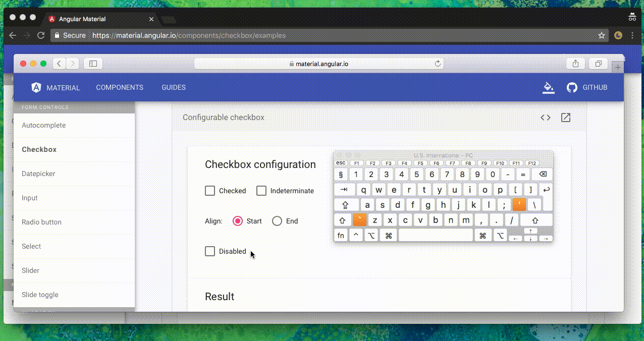Click backspace key on keyboard viewer
Viewport: 644px width, 341px height.
tap(542, 175)
